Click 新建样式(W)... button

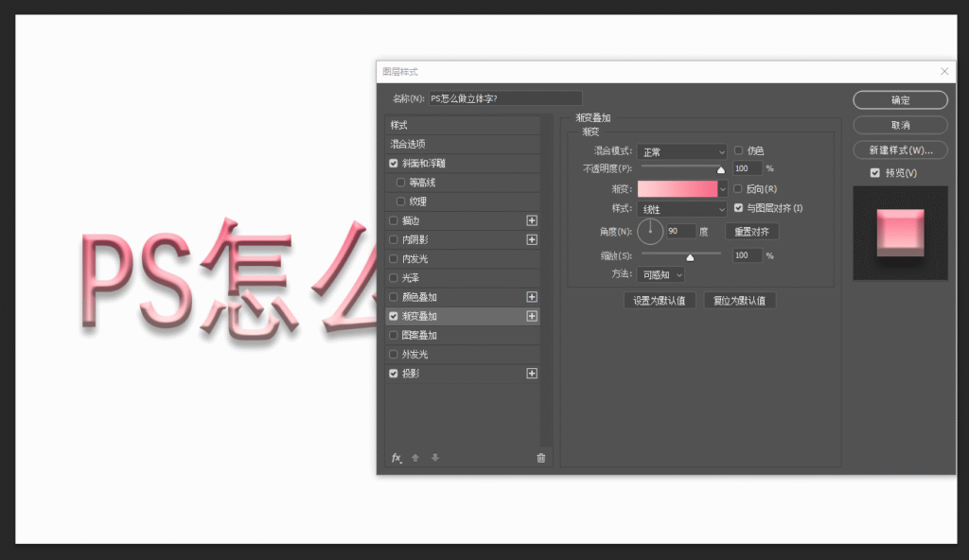tap(900, 150)
